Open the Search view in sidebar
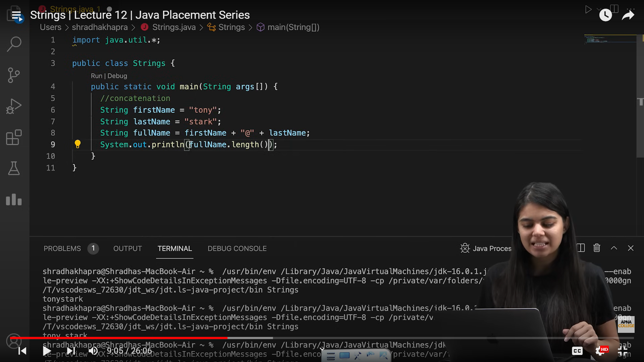This screenshot has height=362, width=644. 14,44
